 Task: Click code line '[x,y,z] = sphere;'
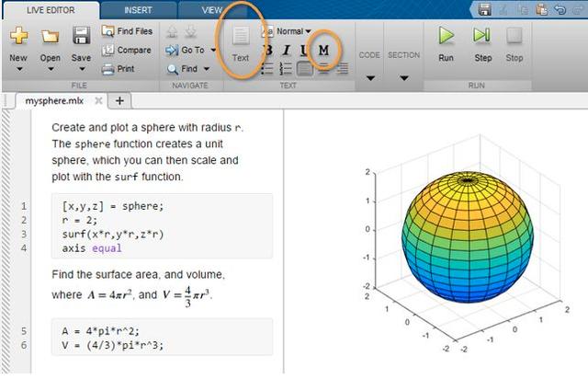[x=113, y=206]
